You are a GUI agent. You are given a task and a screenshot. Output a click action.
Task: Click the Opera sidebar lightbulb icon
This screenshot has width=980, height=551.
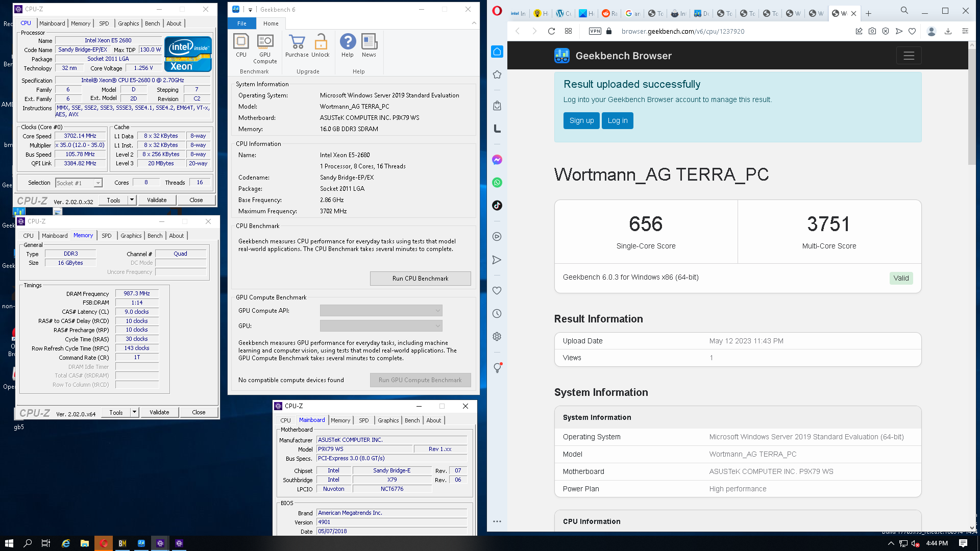497,368
